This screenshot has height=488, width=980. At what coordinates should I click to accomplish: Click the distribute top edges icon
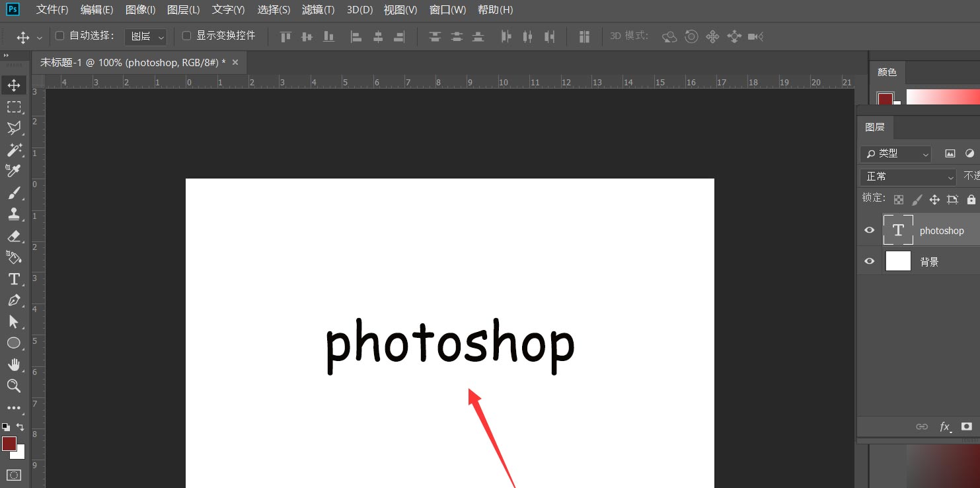click(435, 37)
